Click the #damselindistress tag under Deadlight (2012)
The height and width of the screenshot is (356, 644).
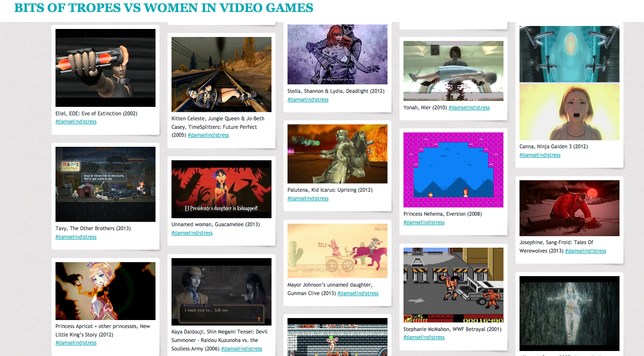[308, 100]
